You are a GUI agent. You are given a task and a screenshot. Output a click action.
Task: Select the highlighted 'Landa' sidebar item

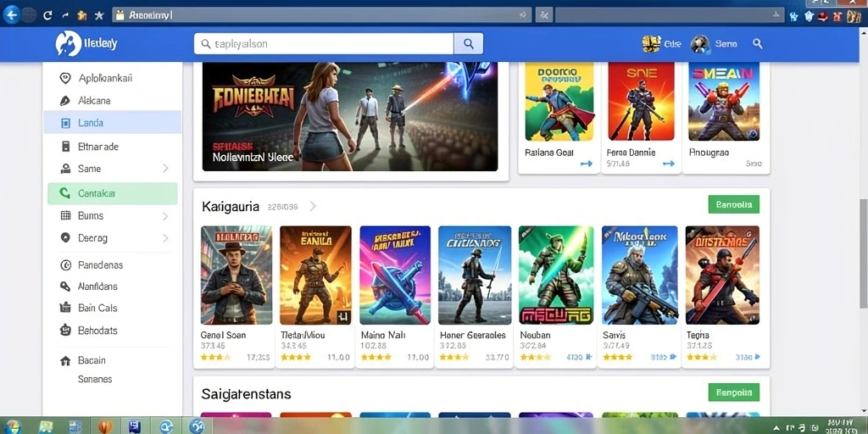point(113,122)
